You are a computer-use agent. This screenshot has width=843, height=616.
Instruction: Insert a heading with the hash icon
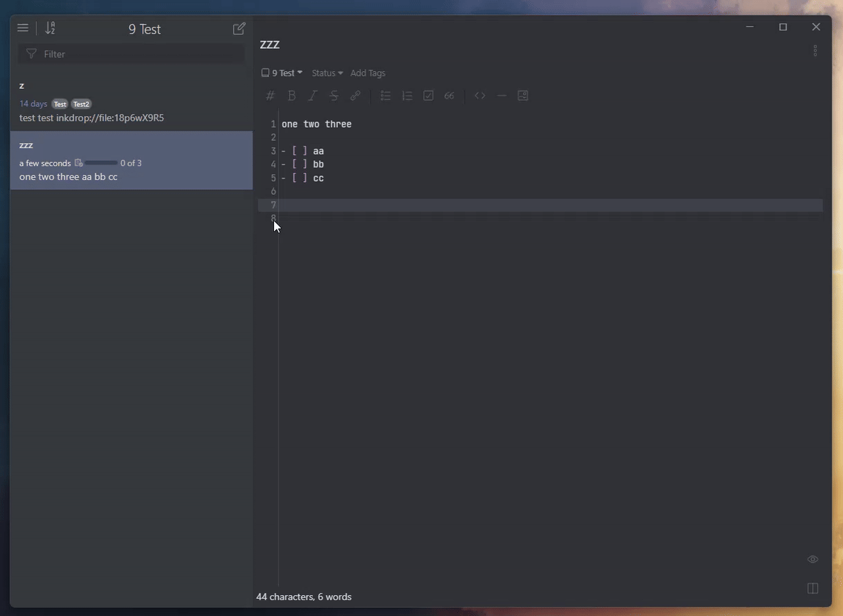coord(270,96)
